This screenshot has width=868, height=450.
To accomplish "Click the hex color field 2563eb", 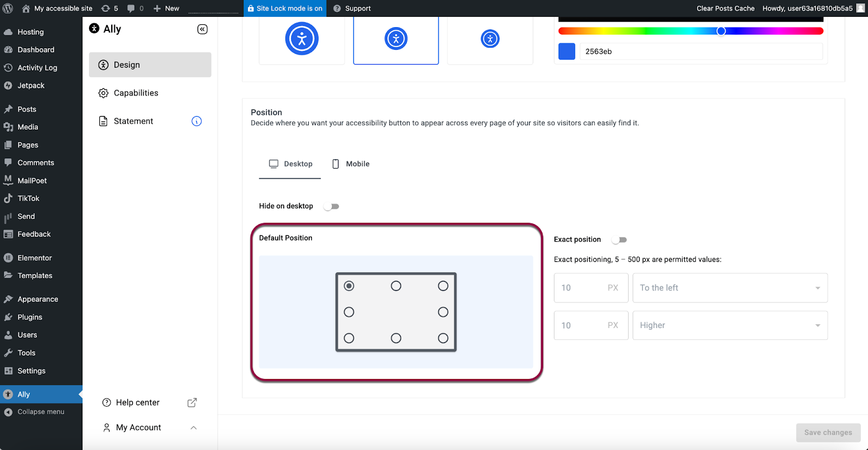I will tap(701, 52).
